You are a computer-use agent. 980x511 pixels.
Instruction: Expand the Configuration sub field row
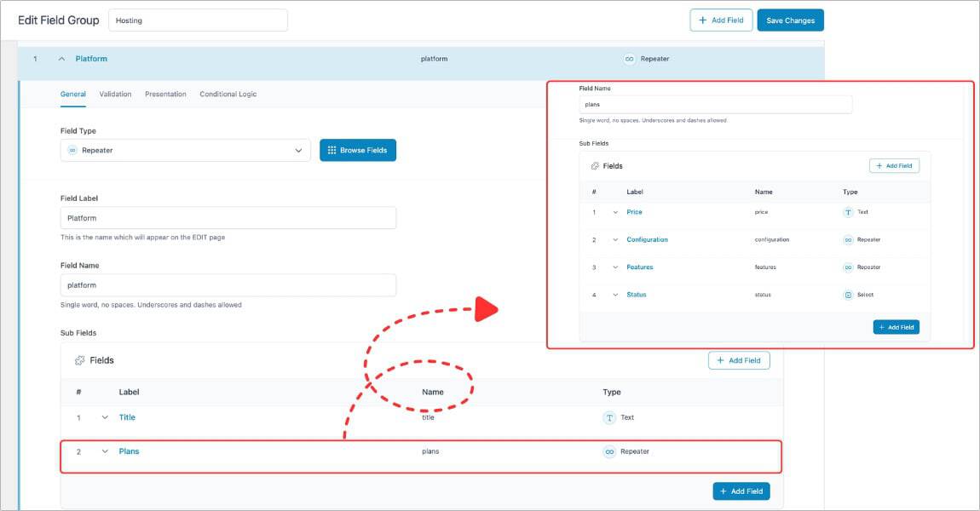[x=615, y=240]
